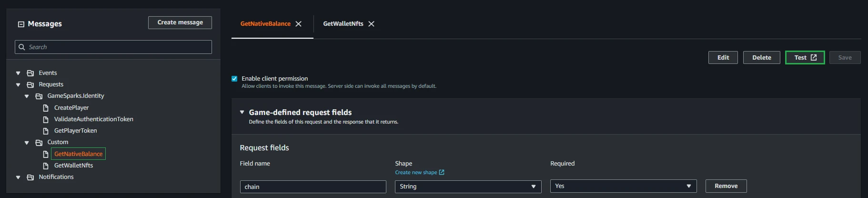Click the GetPlayerToken document icon

[x=46, y=131]
